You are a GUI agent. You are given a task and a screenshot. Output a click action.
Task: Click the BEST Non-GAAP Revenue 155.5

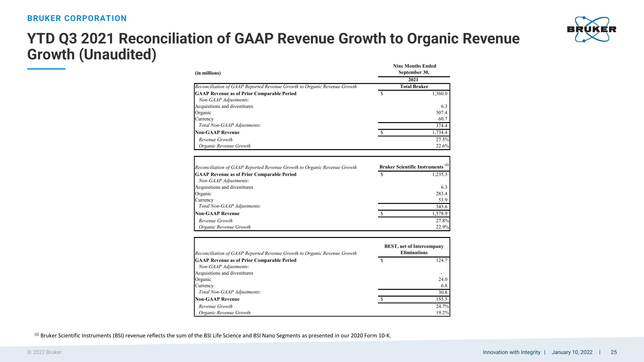[x=442, y=299]
